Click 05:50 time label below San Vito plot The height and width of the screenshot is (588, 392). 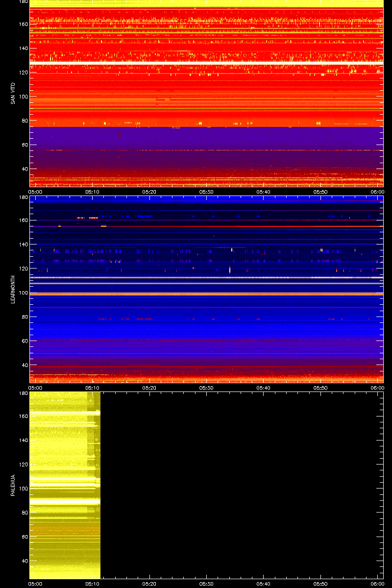(321, 192)
